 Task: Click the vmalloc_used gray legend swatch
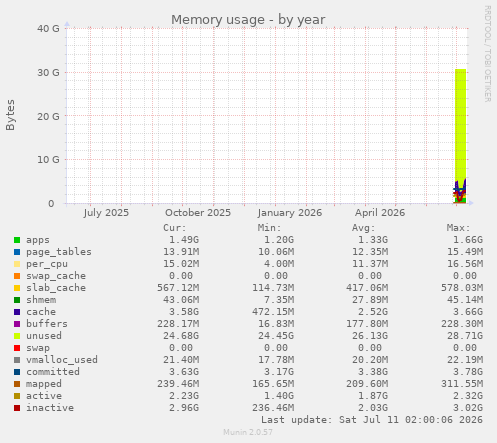coord(17,360)
